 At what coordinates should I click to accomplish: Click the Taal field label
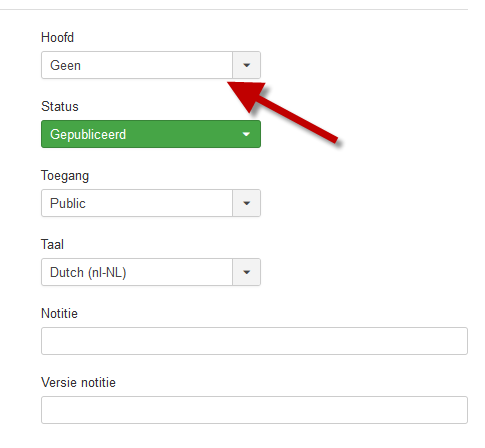(52, 244)
